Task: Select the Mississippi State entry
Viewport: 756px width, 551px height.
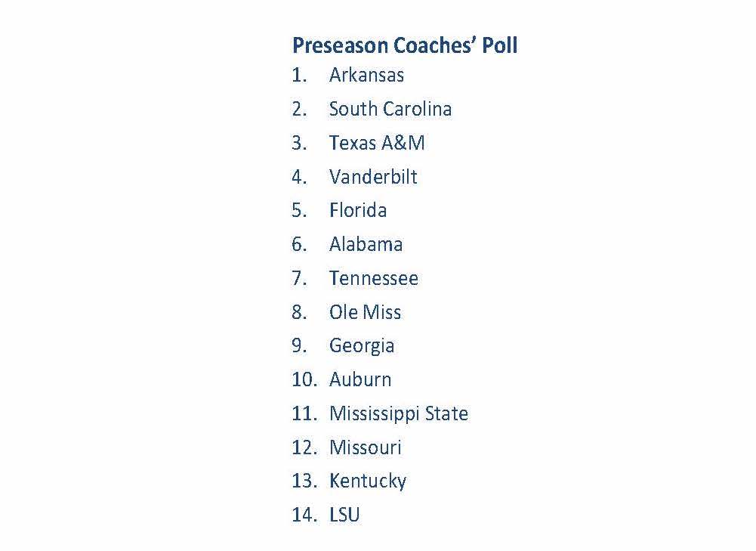Action: 398,413
